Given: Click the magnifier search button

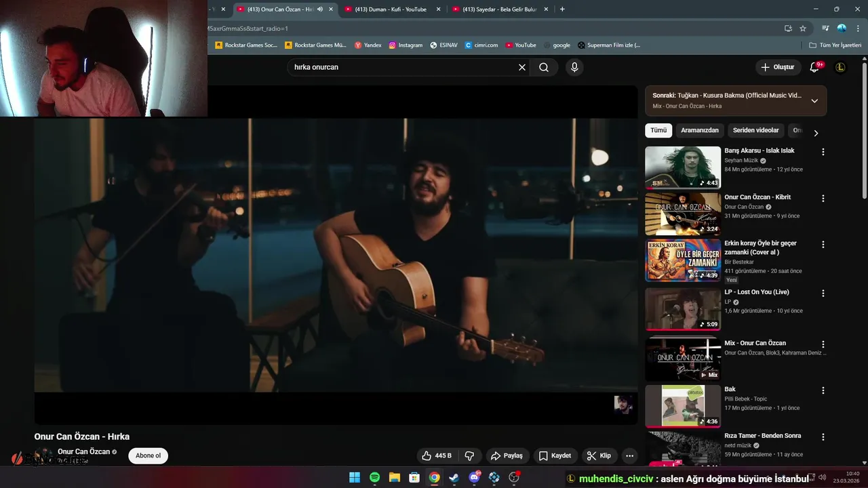Looking at the screenshot, I should tap(544, 67).
